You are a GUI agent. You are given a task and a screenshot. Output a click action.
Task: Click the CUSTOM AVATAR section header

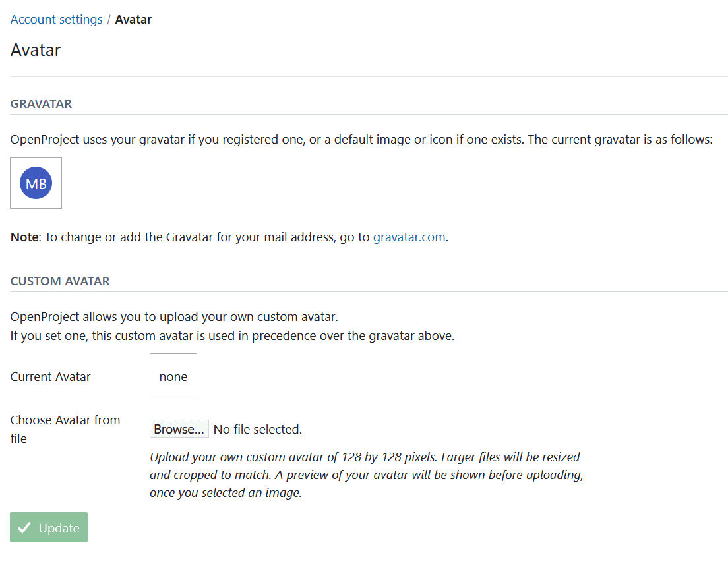pyautogui.click(x=60, y=281)
